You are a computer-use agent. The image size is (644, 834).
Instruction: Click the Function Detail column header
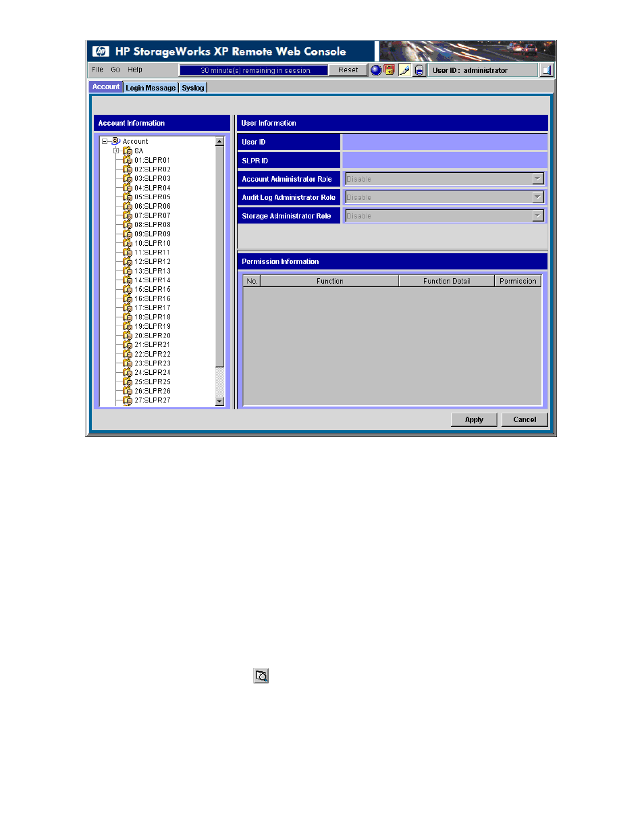pyautogui.click(x=446, y=281)
